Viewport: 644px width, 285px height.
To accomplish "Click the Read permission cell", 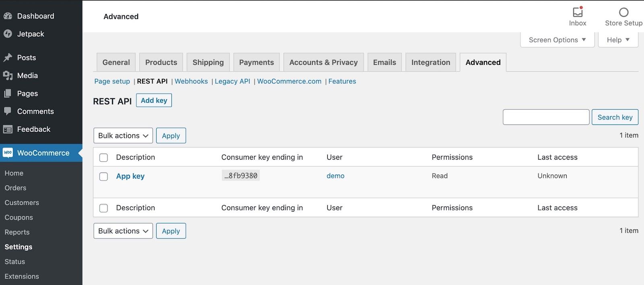I will coord(440,176).
